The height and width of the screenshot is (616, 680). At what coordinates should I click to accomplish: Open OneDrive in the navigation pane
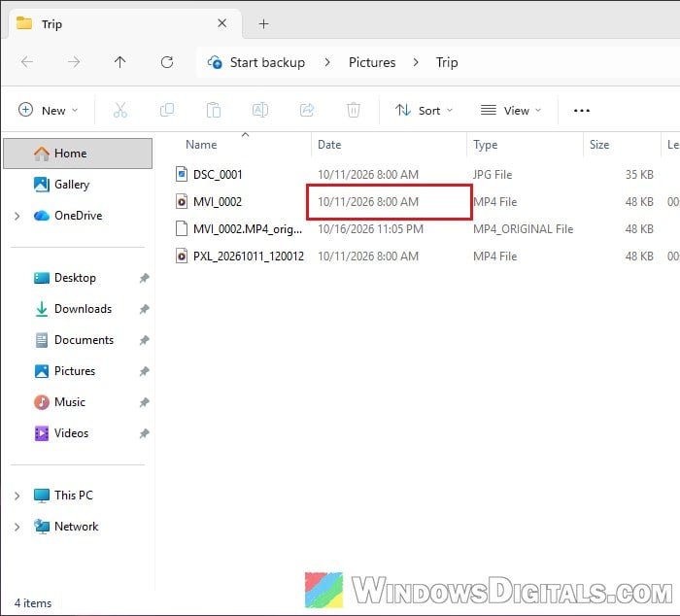(78, 216)
